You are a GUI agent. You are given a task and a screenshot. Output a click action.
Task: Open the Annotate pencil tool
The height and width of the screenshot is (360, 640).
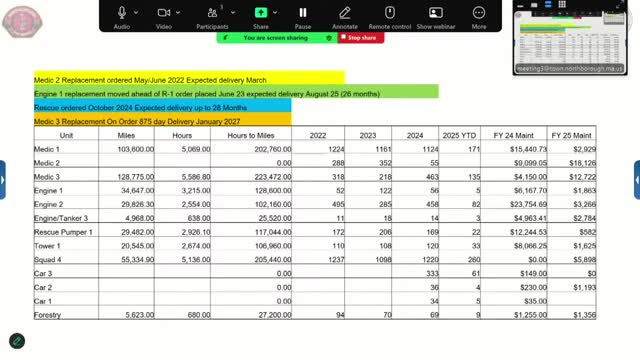click(345, 13)
